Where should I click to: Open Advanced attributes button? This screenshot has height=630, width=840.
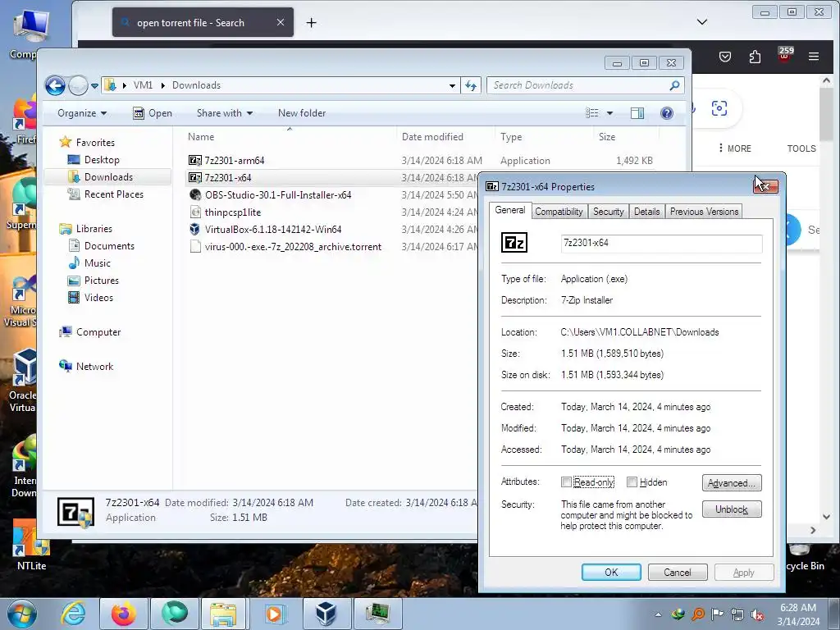[x=731, y=482]
